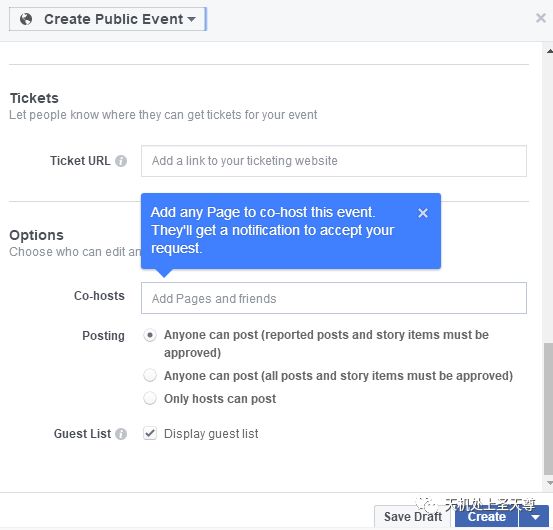Select Anyone can post with reported posts approved
The width and height of the screenshot is (553, 530).
pos(150,335)
